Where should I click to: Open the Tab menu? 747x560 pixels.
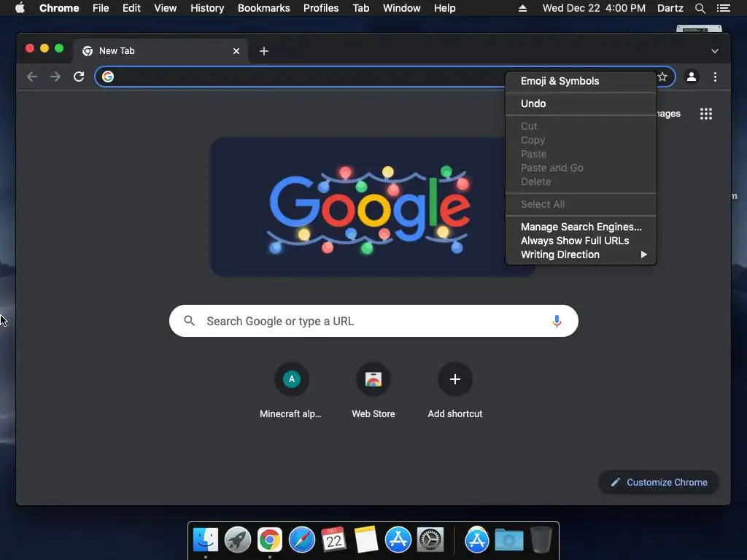(360, 8)
